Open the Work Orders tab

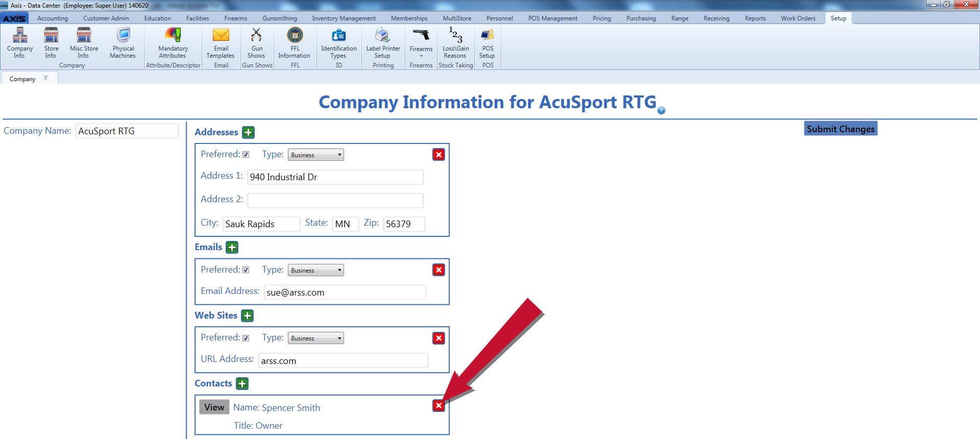[x=798, y=18]
